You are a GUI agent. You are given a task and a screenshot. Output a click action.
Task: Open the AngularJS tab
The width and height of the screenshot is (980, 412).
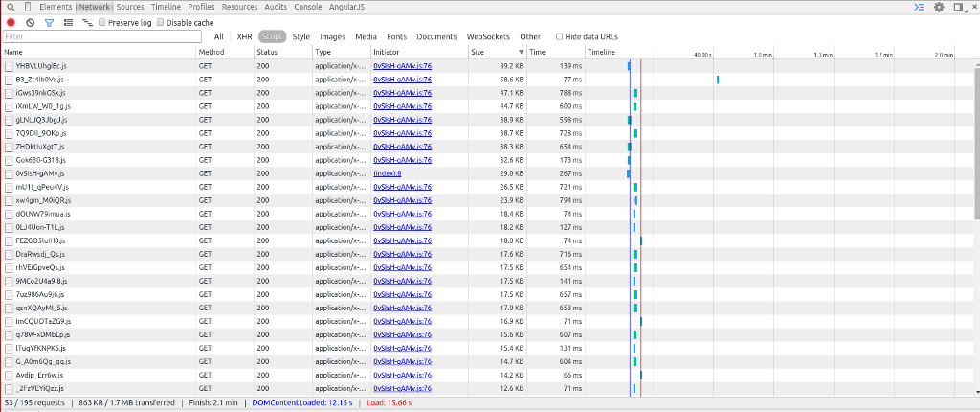(346, 7)
